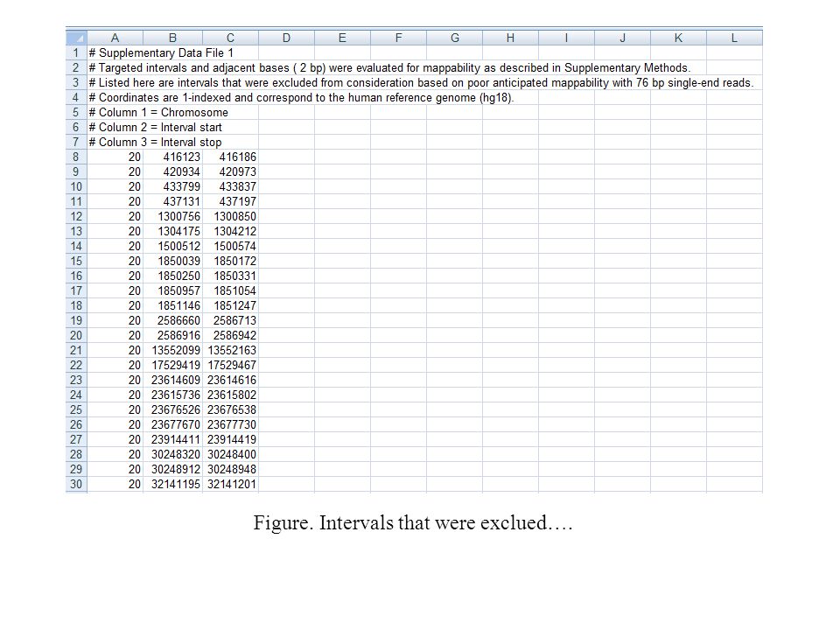Select cell with value 1300756

[172, 216]
